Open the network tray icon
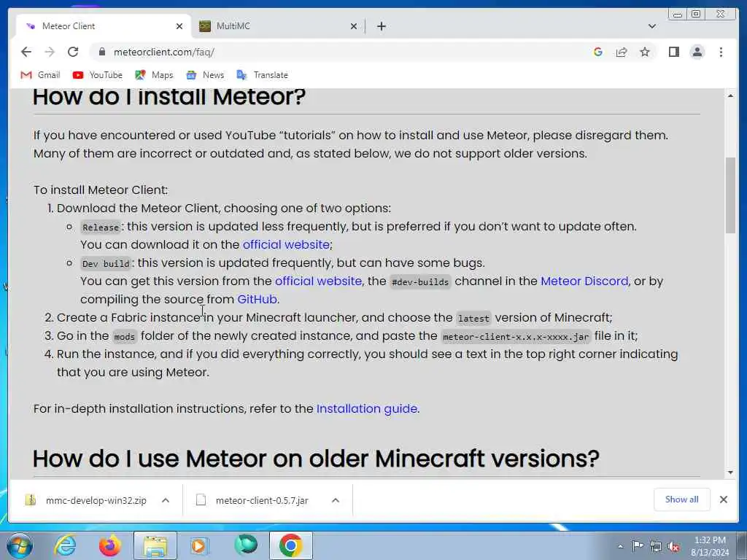 click(656, 546)
